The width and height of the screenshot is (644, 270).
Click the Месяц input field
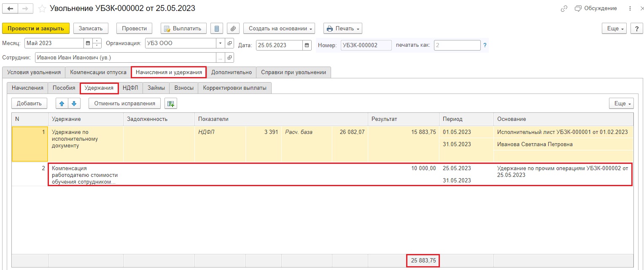(x=54, y=43)
